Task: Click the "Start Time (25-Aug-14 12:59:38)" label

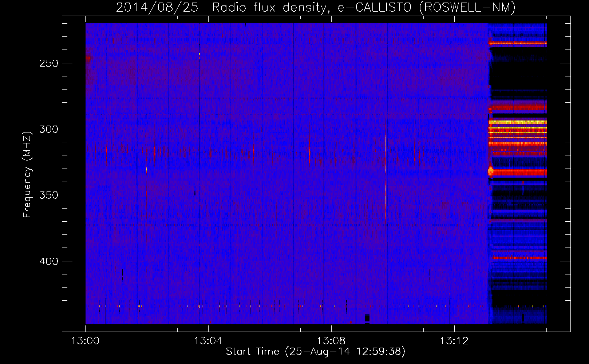Action: [x=316, y=352]
